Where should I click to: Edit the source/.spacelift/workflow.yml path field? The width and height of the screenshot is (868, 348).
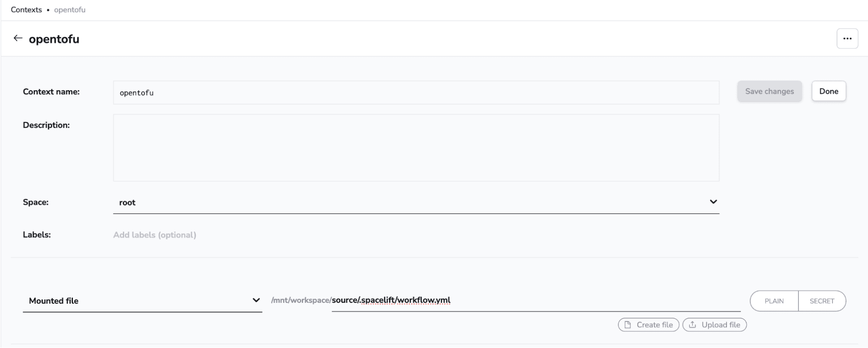click(x=536, y=300)
